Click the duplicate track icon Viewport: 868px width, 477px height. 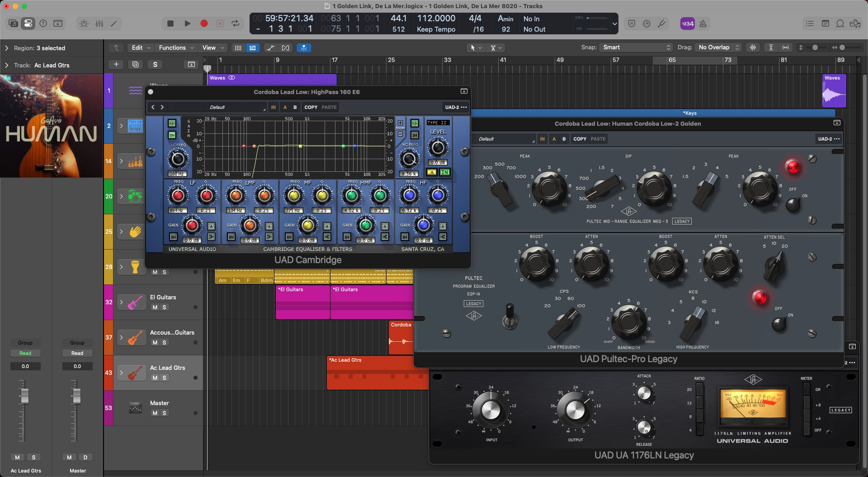136,65
